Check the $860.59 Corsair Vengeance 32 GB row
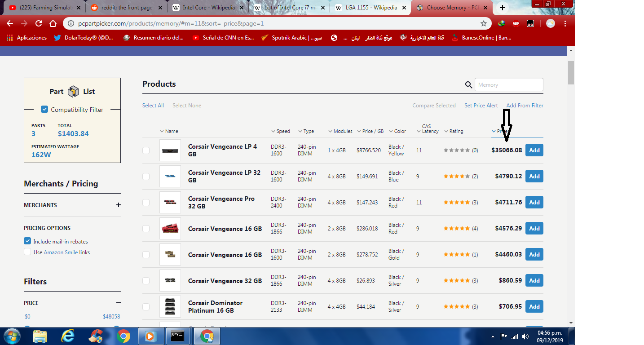 146,281
